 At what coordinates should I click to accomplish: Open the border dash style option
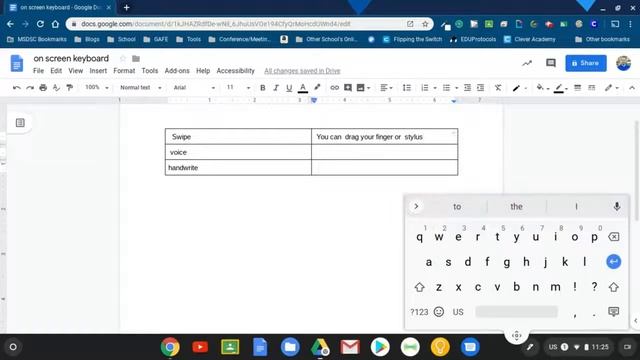[x=591, y=88]
